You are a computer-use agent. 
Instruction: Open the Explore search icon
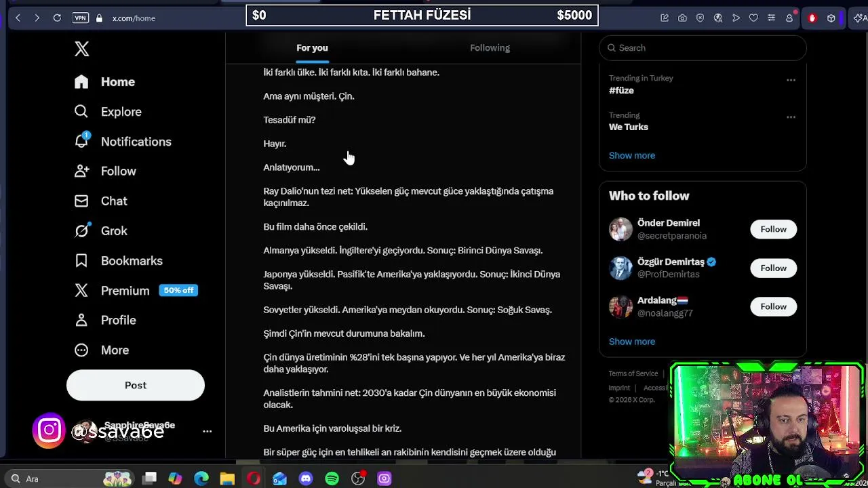[81, 111]
